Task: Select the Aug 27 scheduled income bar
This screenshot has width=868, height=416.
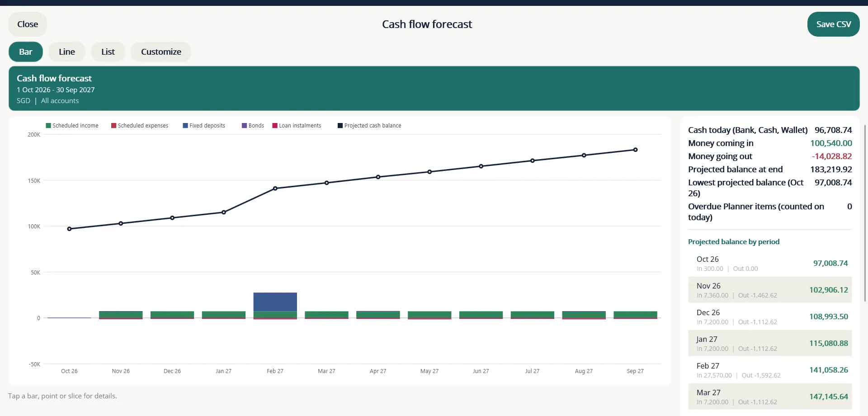Action: [x=584, y=314]
